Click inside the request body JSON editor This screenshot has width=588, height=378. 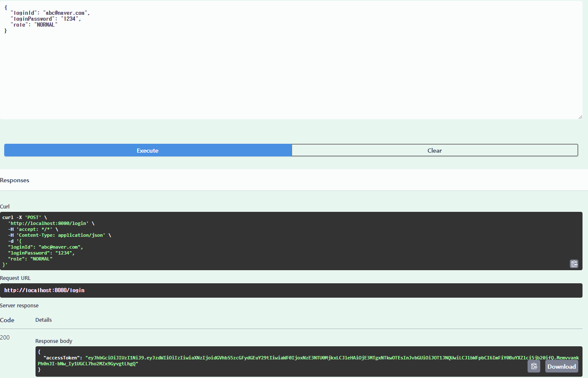291,60
